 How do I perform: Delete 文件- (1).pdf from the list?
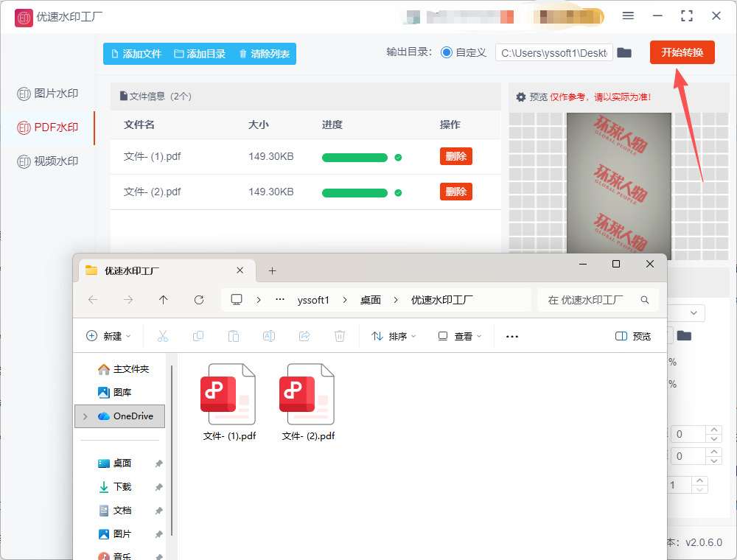[x=456, y=156]
